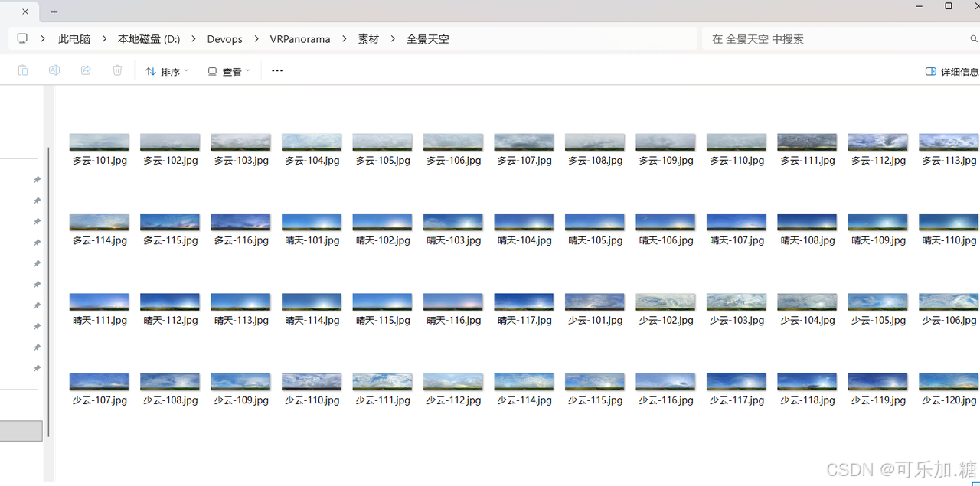Click the Paste clipboard icon in toolbar
Viewport: 980px width, 486px height.
pyautogui.click(x=23, y=70)
